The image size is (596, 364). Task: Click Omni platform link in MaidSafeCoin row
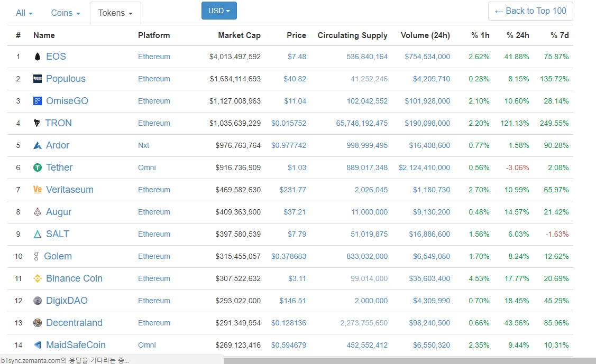pyautogui.click(x=146, y=345)
